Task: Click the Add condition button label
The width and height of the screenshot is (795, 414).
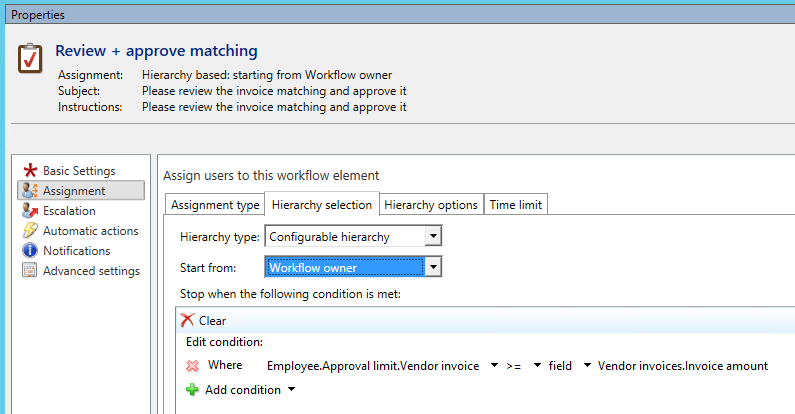Action: point(243,390)
